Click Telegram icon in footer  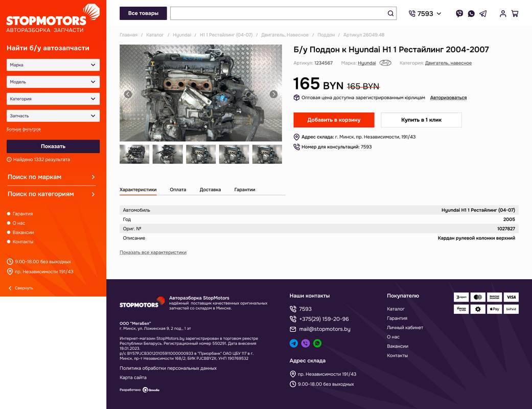tap(293, 343)
